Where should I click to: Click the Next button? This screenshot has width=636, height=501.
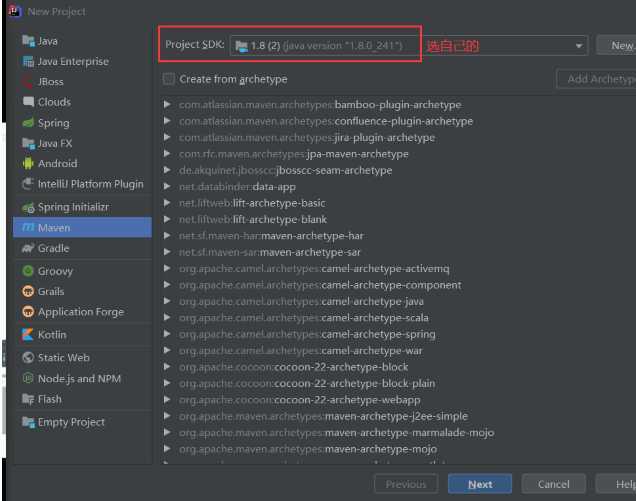click(480, 484)
